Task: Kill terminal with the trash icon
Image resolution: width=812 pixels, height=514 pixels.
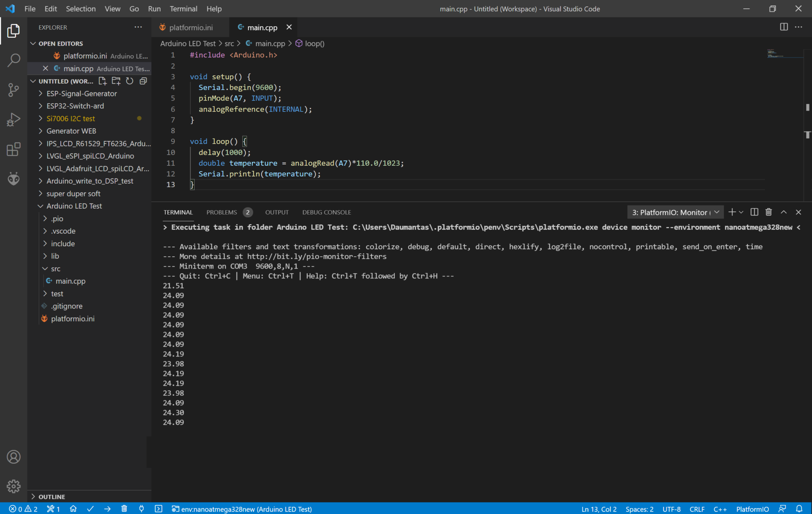Action: (x=768, y=212)
